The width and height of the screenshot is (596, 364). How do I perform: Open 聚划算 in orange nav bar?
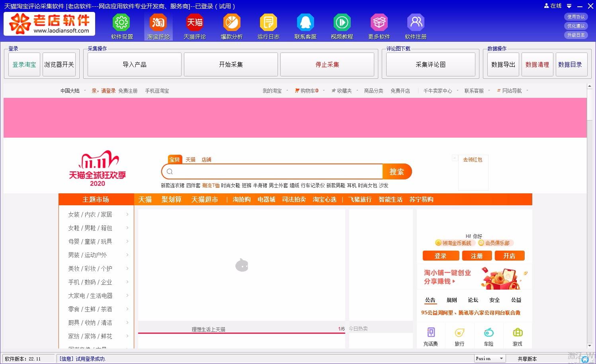point(172,199)
